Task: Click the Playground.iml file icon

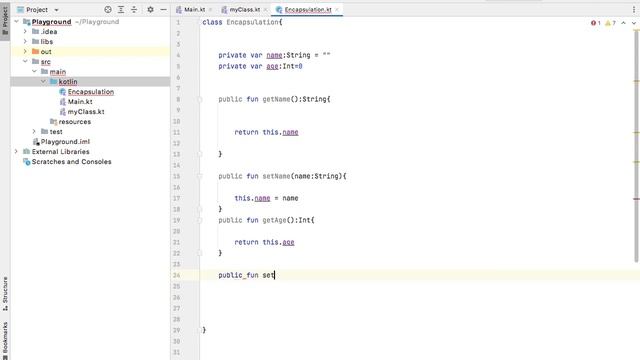Action: point(36,142)
